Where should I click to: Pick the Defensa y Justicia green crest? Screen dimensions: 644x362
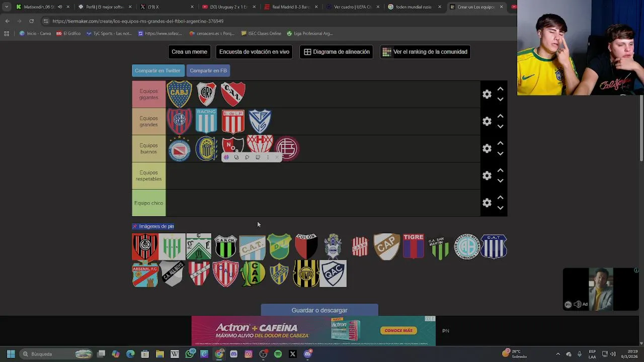point(279,246)
